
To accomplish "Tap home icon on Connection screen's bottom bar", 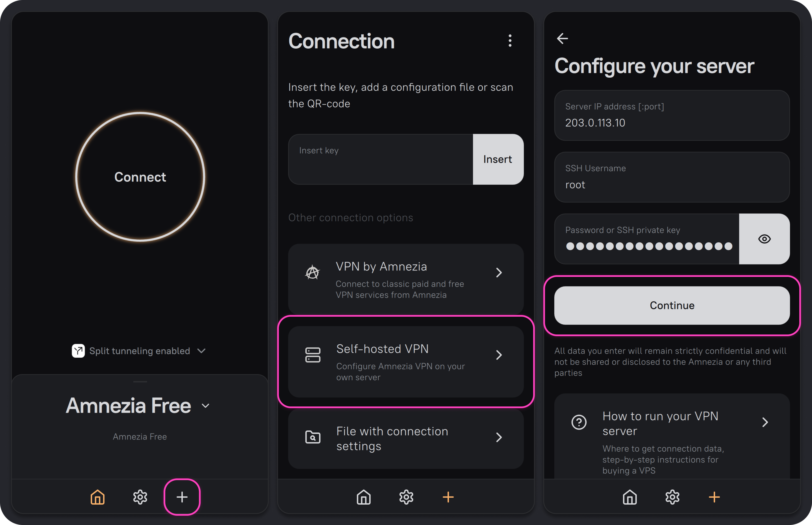I will coord(364,497).
